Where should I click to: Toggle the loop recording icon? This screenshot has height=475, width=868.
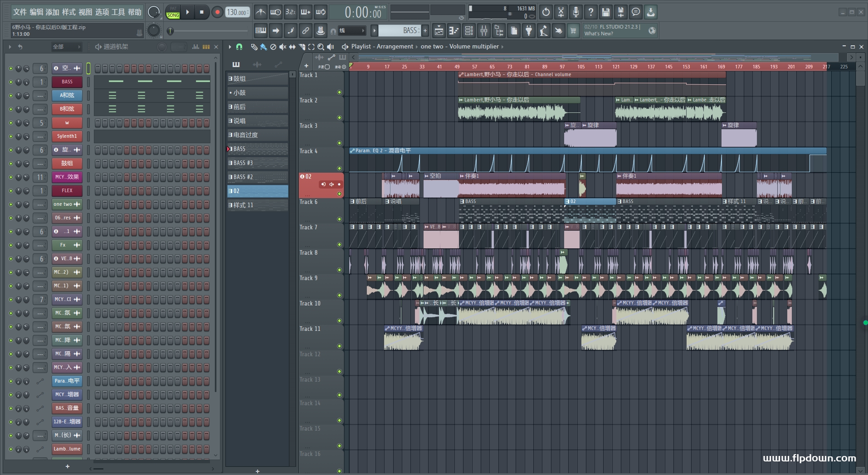(x=321, y=12)
